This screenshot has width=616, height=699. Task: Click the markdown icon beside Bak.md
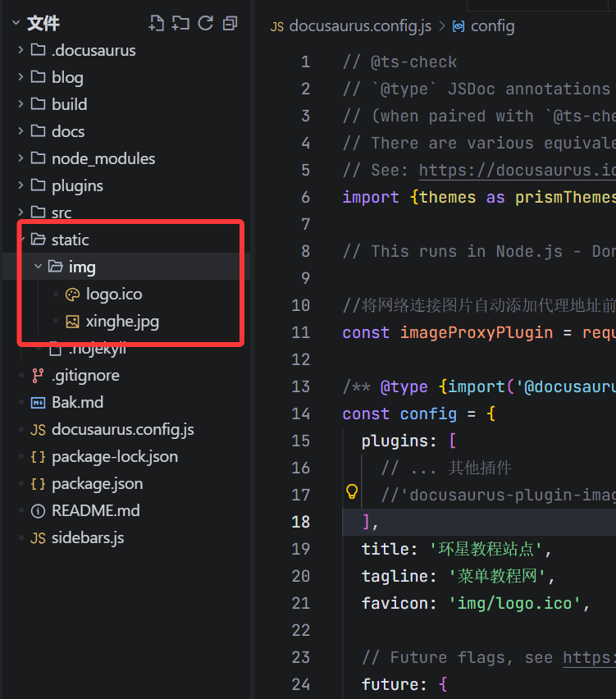tap(38, 403)
